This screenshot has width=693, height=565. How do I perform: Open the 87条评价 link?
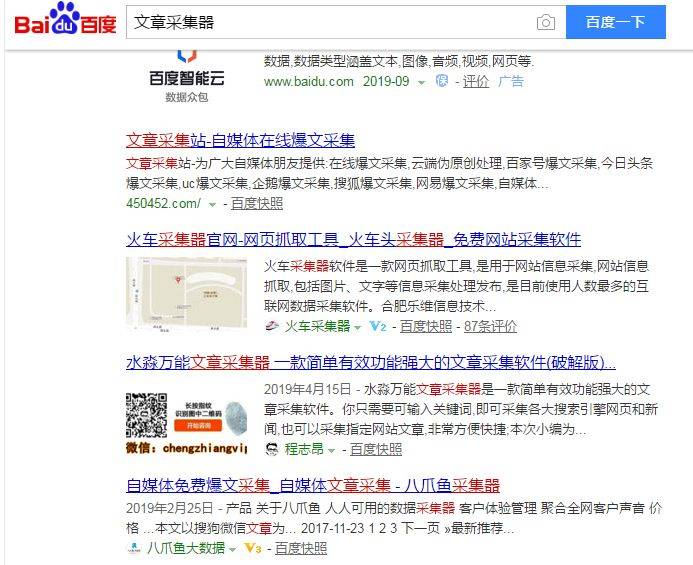[x=490, y=326]
